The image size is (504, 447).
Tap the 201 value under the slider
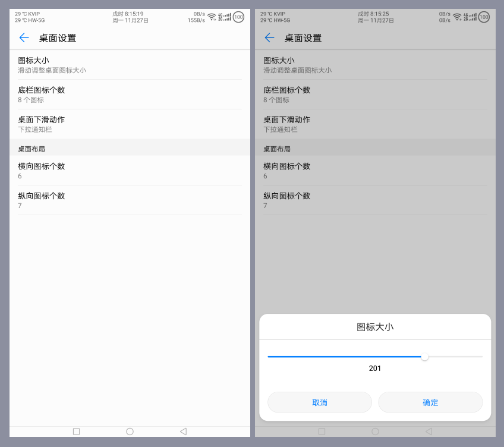point(375,369)
